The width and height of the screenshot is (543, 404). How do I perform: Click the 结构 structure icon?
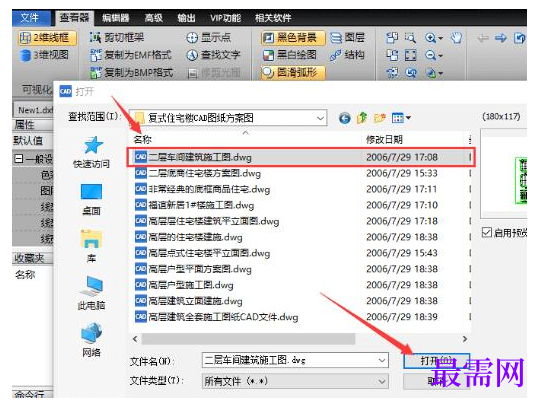coord(336,55)
